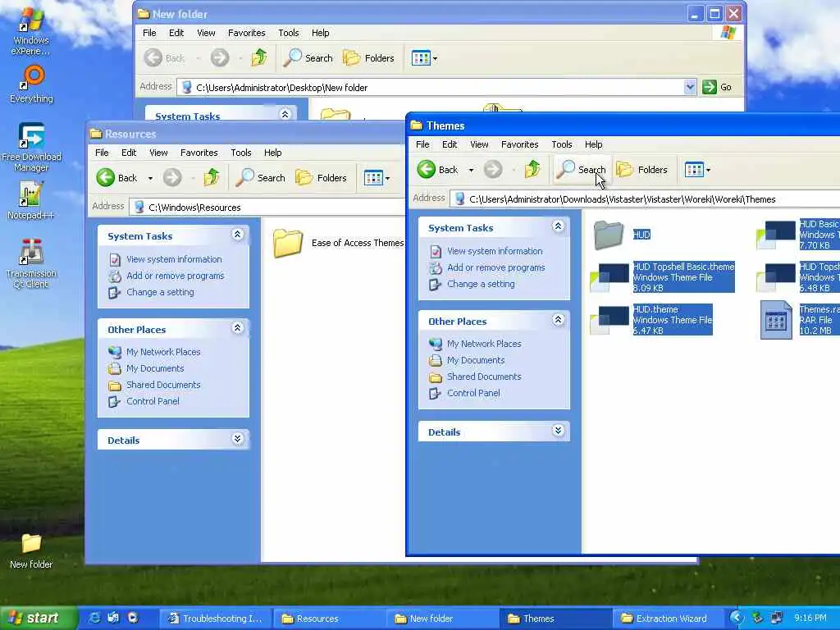Launch Transmission Qt Client shortcut
Viewport: 840px width, 630px height.
coord(31,263)
